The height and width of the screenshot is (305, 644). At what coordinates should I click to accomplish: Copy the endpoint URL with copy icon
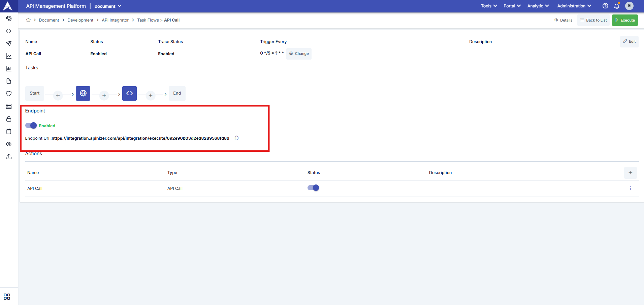coord(236,138)
